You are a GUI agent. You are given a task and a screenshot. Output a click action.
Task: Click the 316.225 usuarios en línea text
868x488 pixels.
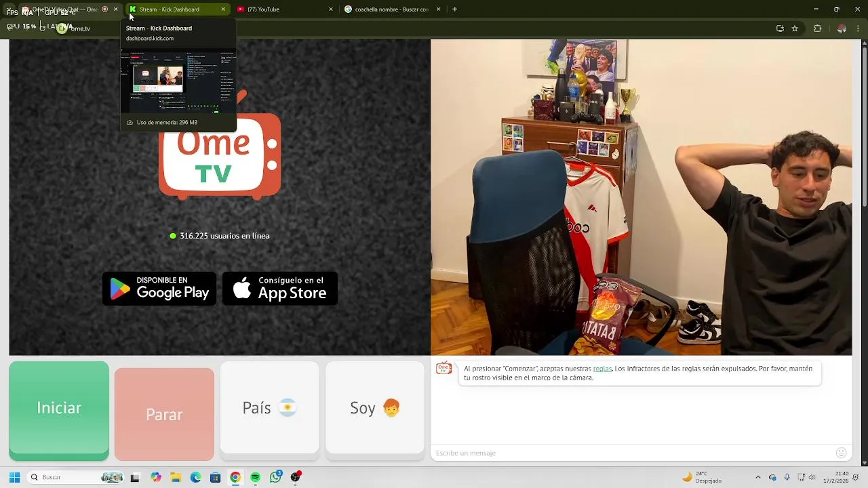[224, 236]
